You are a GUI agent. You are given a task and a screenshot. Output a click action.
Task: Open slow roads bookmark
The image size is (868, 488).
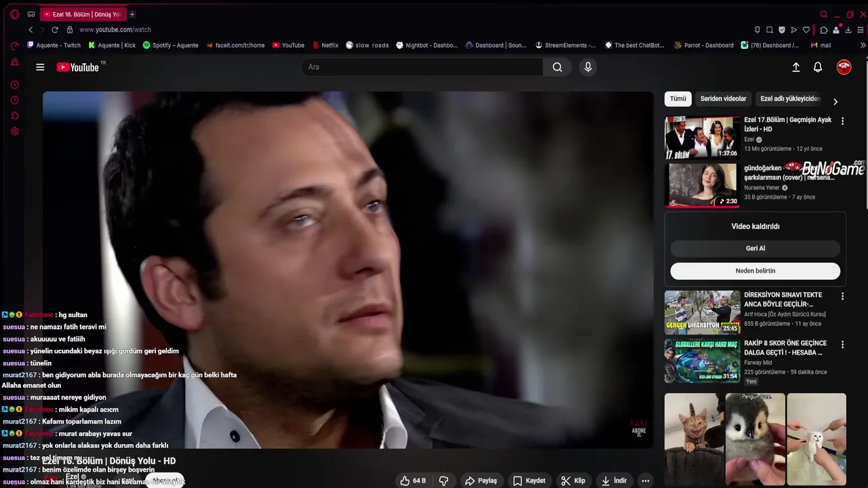coord(367,45)
